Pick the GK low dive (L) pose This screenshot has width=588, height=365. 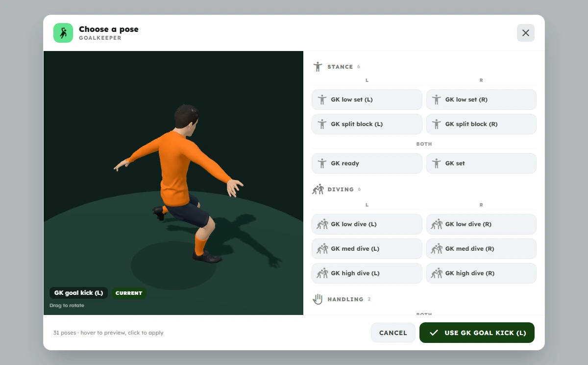click(x=367, y=224)
